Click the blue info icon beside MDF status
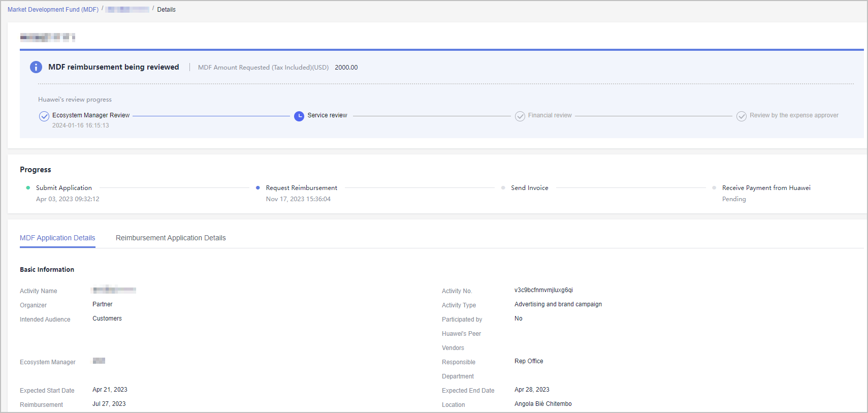This screenshot has height=413, width=868. coord(36,67)
